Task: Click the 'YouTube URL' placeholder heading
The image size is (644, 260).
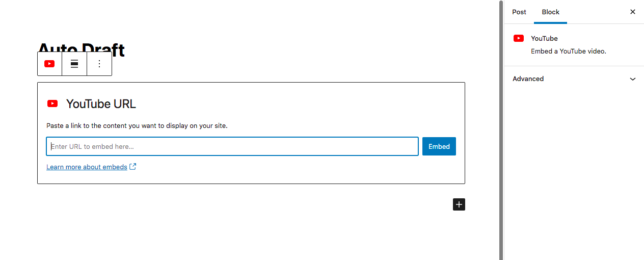Action: coord(101,104)
